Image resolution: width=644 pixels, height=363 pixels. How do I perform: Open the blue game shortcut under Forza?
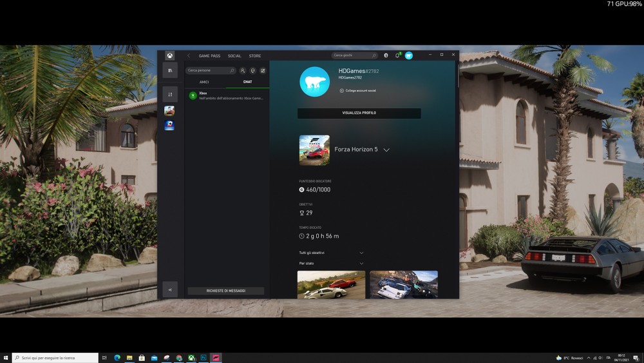click(x=169, y=125)
